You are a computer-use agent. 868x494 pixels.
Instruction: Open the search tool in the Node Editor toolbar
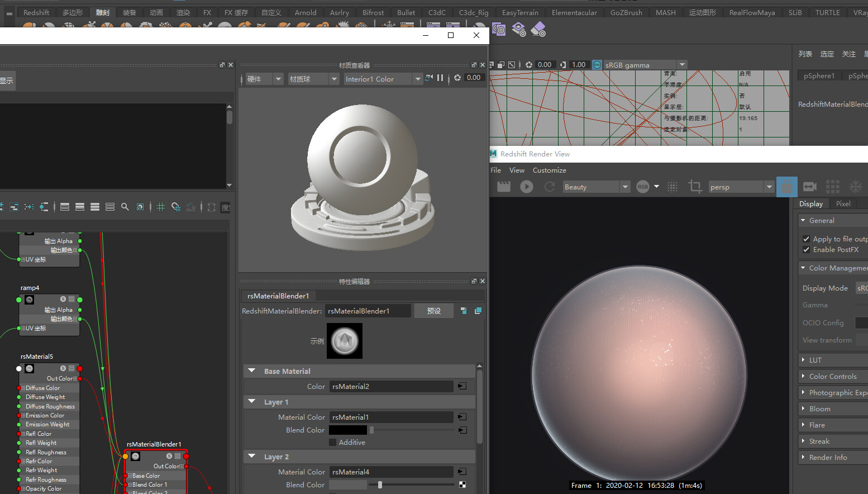[125, 207]
